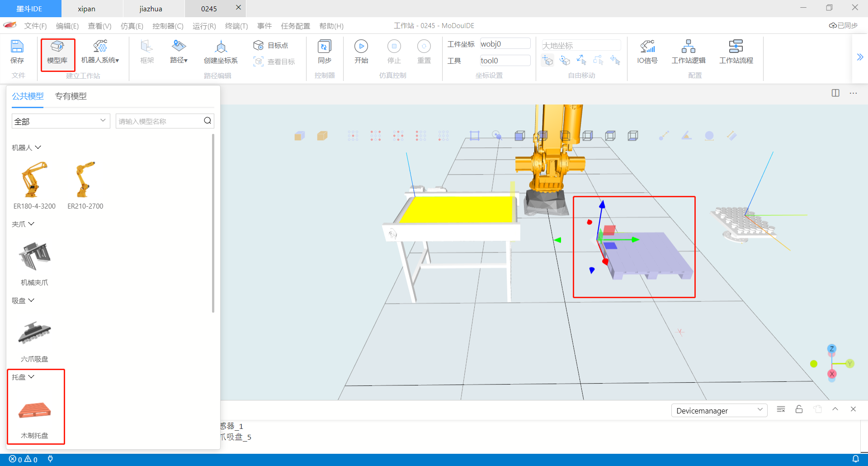Screen dimensions: 868x466
Task: Open 工作站流程 workflow icon
Action: click(736, 47)
